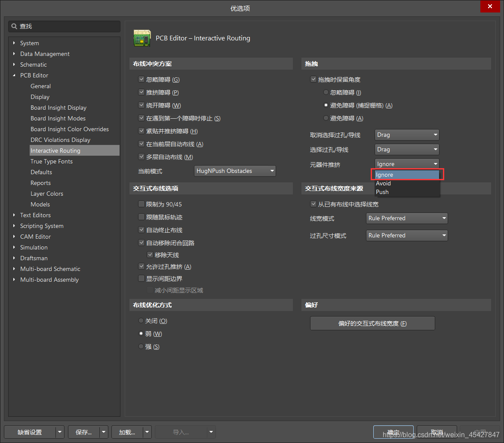Click the 加载... button
The image size is (504, 443).
(x=127, y=432)
